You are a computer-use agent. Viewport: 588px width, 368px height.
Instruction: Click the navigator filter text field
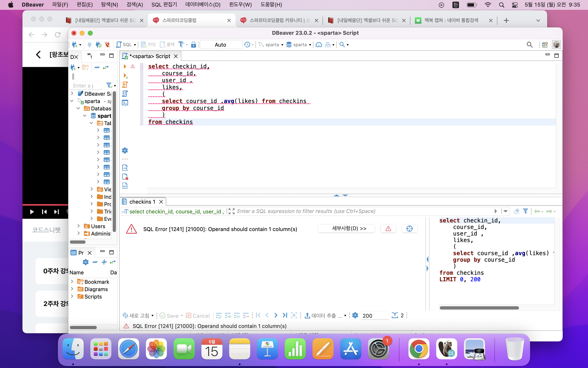(x=86, y=85)
